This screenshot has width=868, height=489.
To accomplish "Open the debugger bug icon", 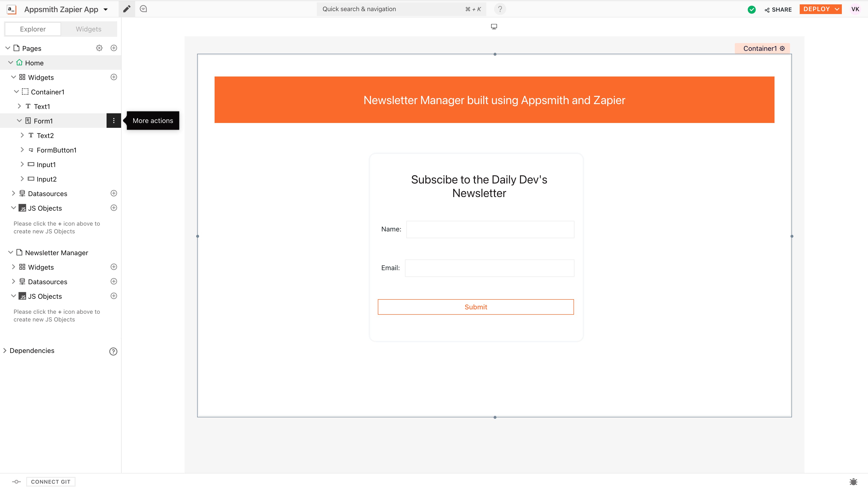I will click(x=853, y=481).
